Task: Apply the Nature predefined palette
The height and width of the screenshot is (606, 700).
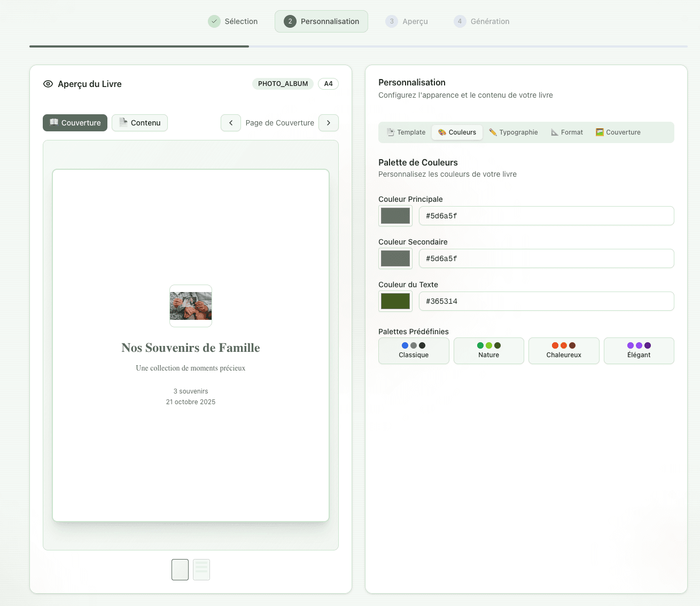Action: point(488,351)
